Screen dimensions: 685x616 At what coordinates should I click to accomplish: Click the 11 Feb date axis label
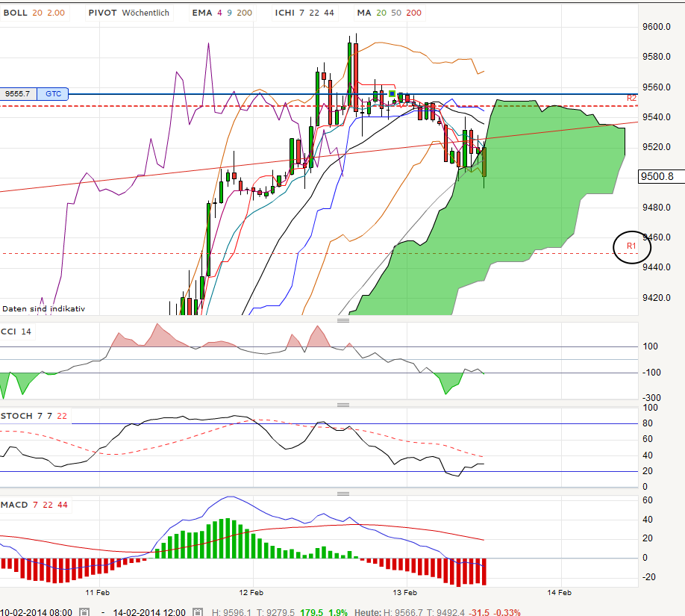pos(98,593)
